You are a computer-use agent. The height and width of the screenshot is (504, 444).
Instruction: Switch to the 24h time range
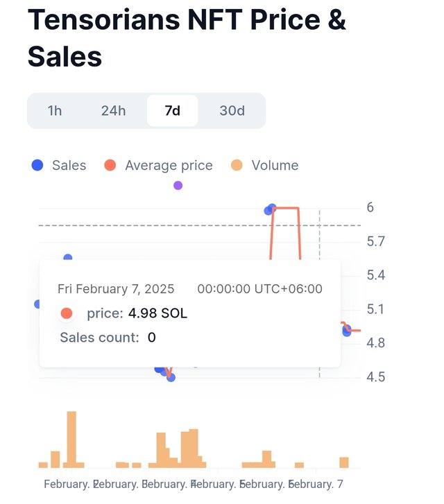click(113, 111)
